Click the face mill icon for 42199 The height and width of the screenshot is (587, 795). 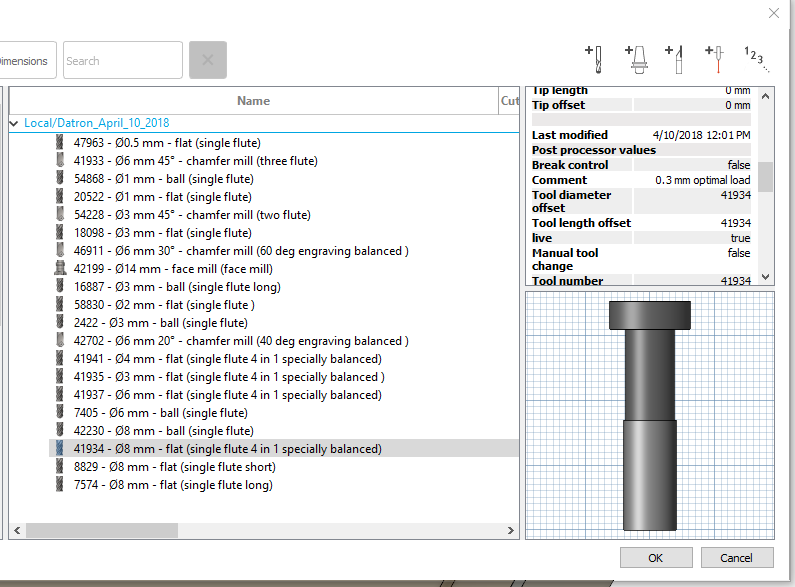click(x=60, y=269)
